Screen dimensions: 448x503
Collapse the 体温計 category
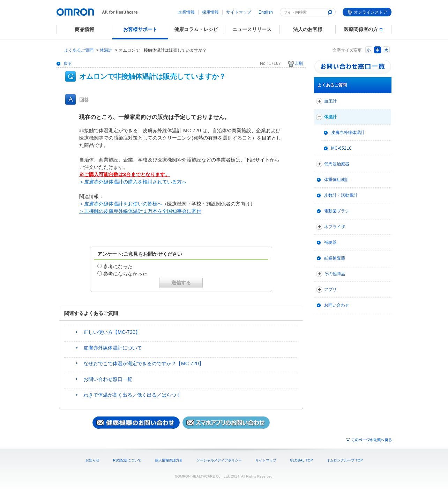click(x=319, y=117)
